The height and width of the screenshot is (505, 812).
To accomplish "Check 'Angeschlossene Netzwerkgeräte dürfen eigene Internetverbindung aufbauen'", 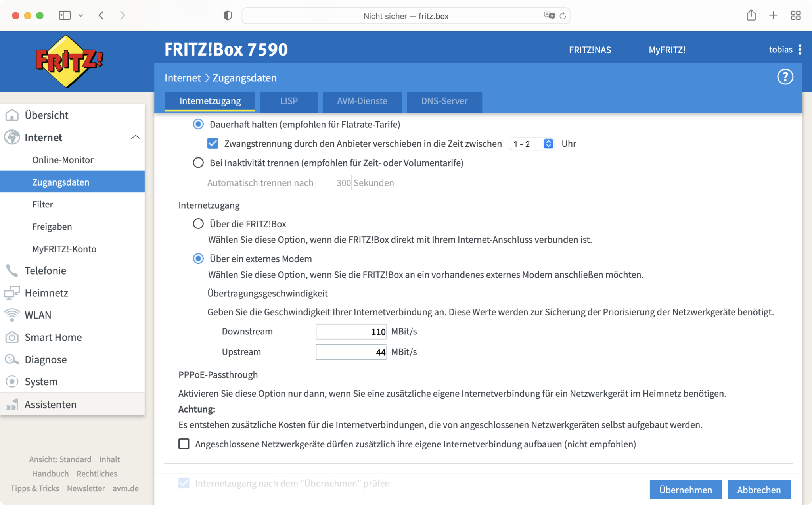I will (184, 444).
